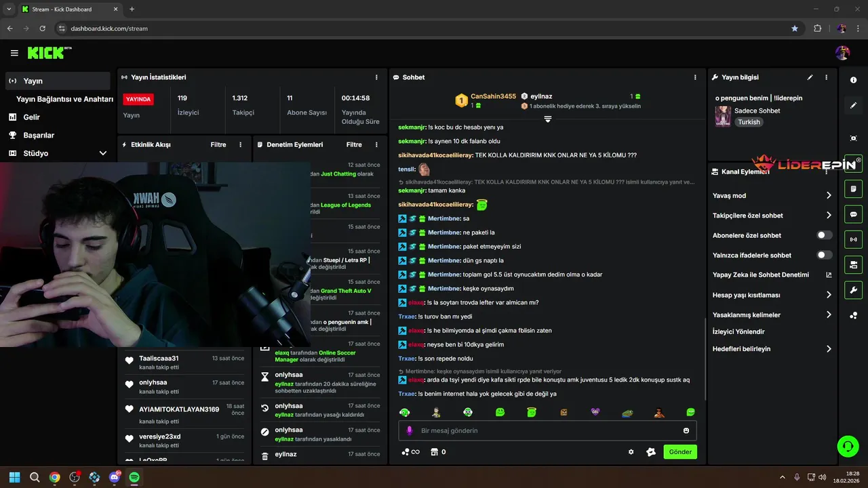Screen dimensions: 868x488
Task: Open Yayın bilgisi three-dot options
Action: [x=826, y=77]
